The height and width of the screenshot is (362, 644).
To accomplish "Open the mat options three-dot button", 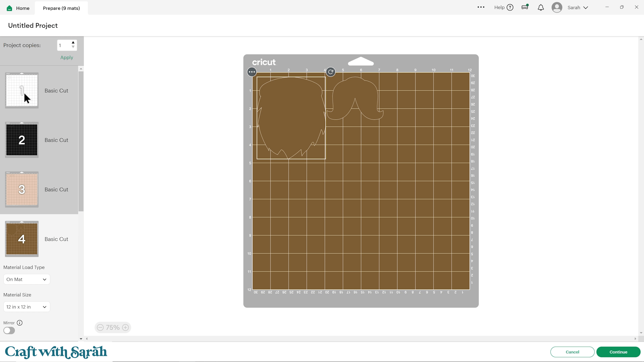I will 252,72.
